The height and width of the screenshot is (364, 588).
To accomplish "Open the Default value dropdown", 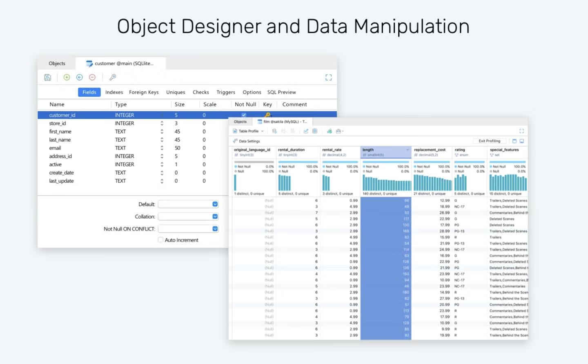I will point(215,204).
